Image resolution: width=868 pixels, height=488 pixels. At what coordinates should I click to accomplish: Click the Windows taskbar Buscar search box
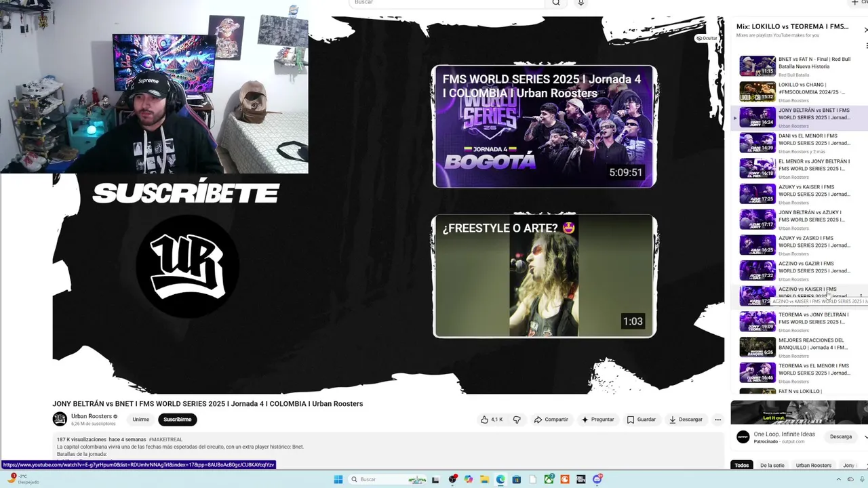(x=388, y=479)
